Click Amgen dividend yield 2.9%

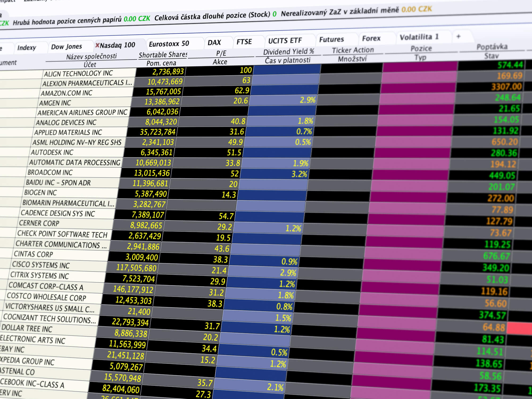point(308,100)
